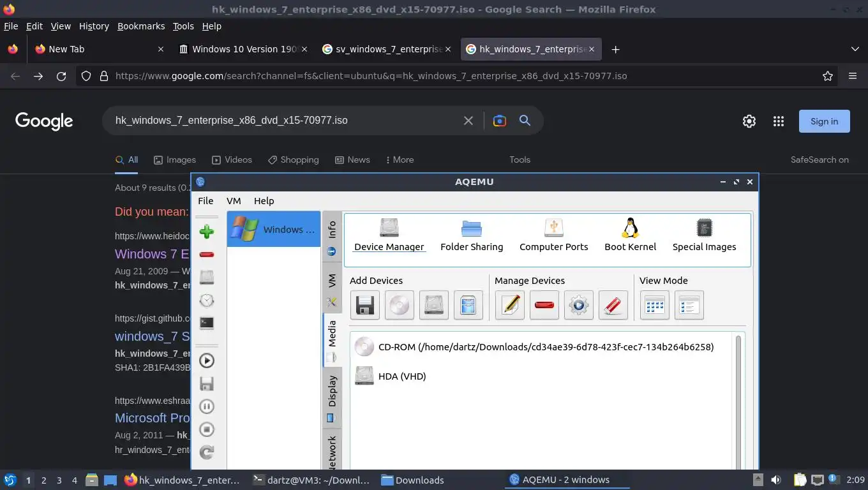Open the terminal icon in AQEMU's left toolbar

click(x=206, y=323)
